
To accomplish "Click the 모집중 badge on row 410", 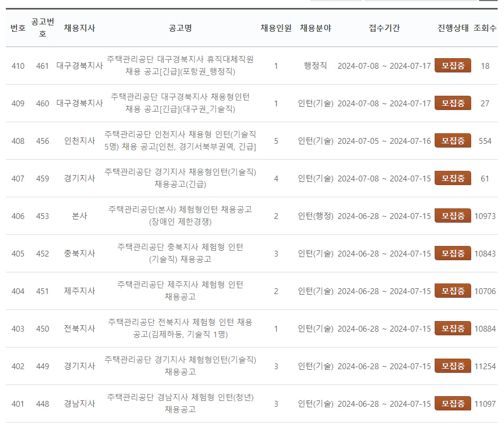I will [x=453, y=65].
